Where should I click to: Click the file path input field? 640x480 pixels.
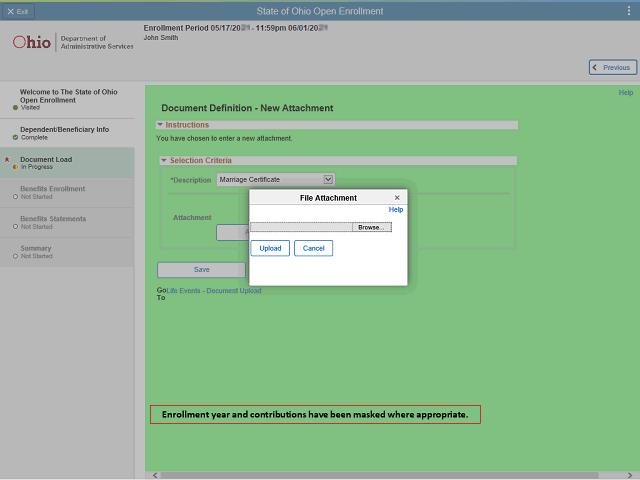click(301, 227)
